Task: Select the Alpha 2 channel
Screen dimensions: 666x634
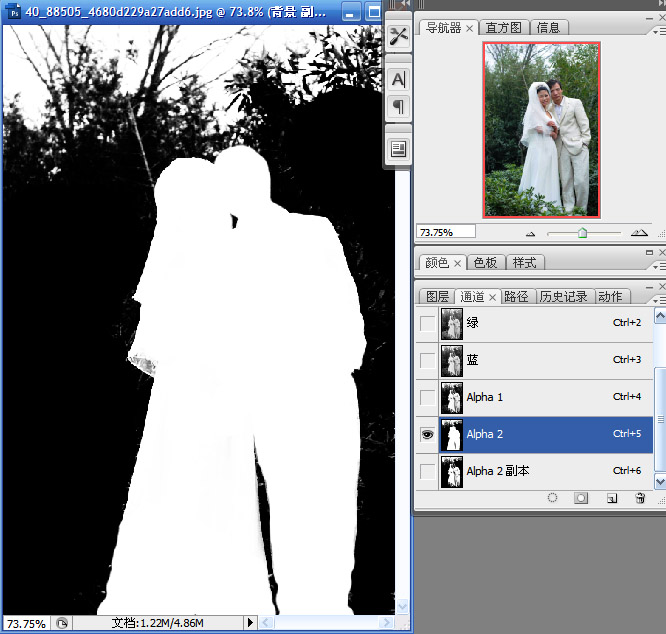Action: point(534,434)
